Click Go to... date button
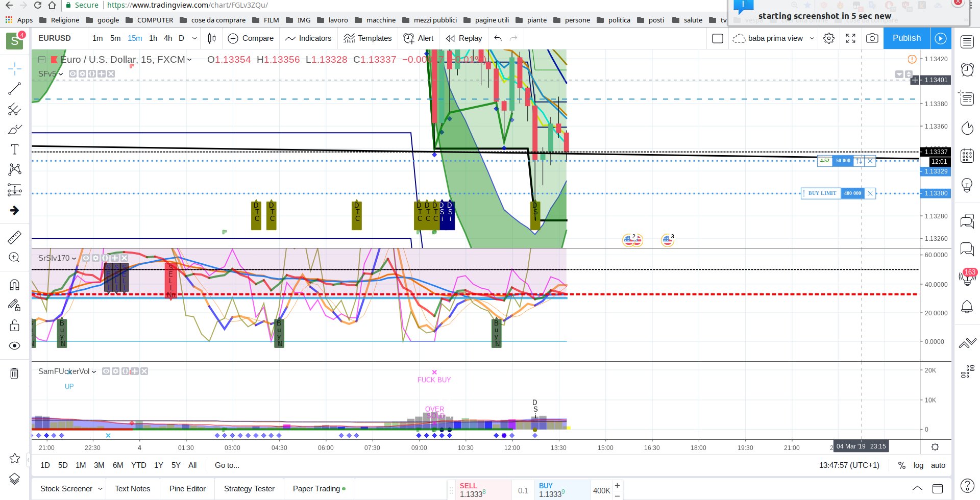This screenshot has width=980, height=500. tap(227, 465)
